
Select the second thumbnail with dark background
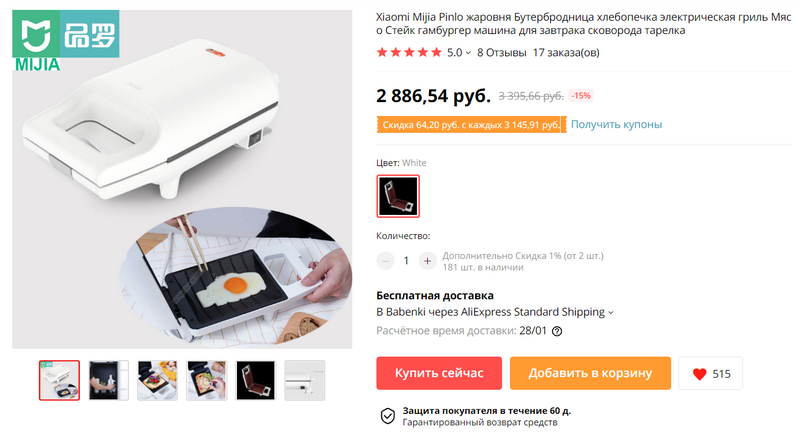[108, 380]
